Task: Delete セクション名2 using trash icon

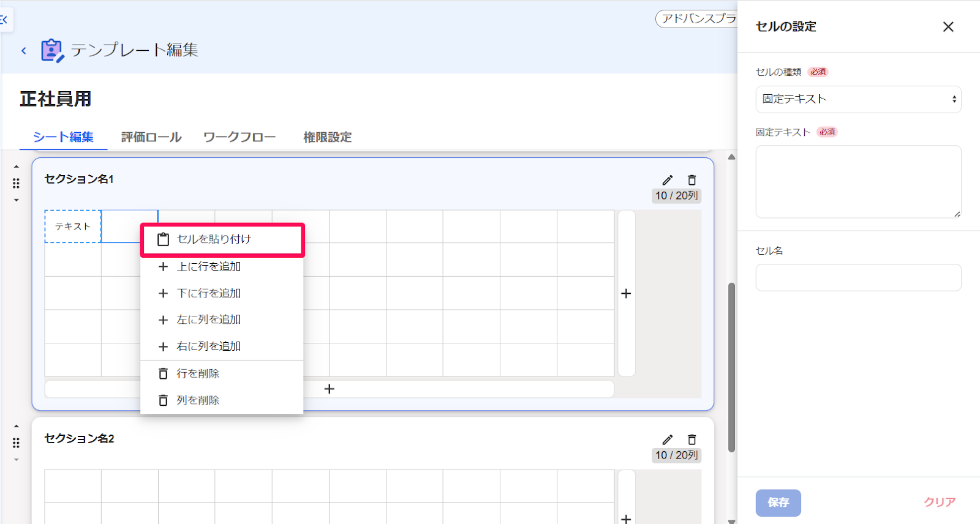Action: click(692, 440)
